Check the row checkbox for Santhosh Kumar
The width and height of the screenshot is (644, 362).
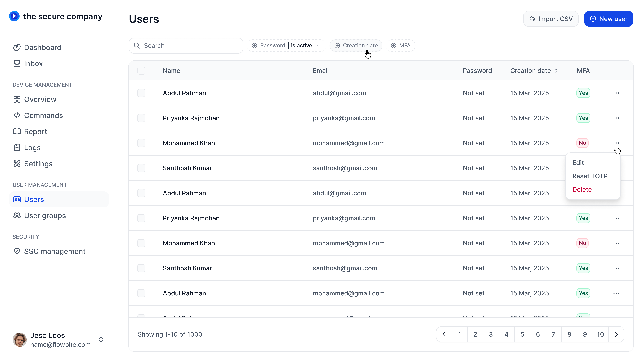click(141, 168)
